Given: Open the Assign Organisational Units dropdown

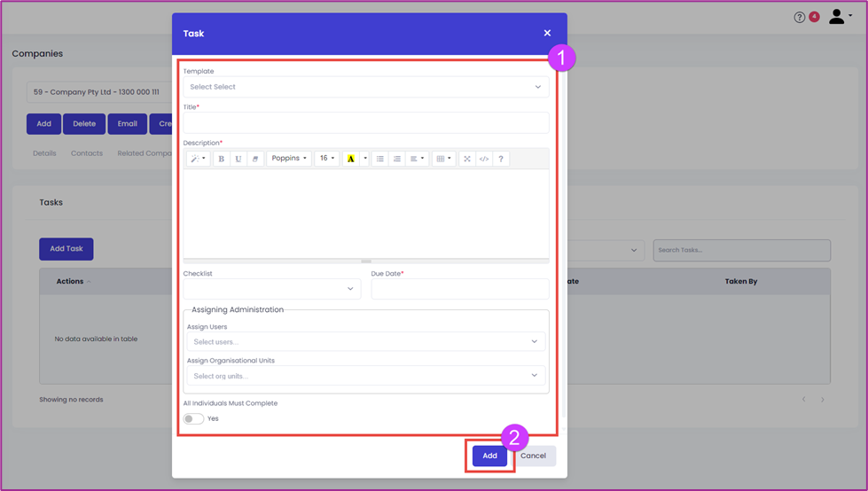Looking at the screenshot, I should pyautogui.click(x=366, y=376).
